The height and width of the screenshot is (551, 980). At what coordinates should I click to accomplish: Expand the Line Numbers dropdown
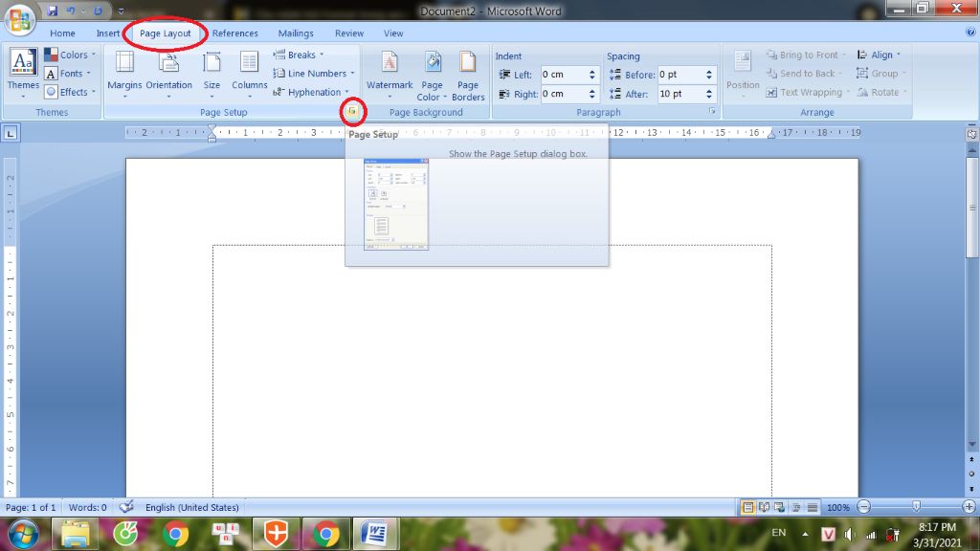pyautogui.click(x=314, y=73)
